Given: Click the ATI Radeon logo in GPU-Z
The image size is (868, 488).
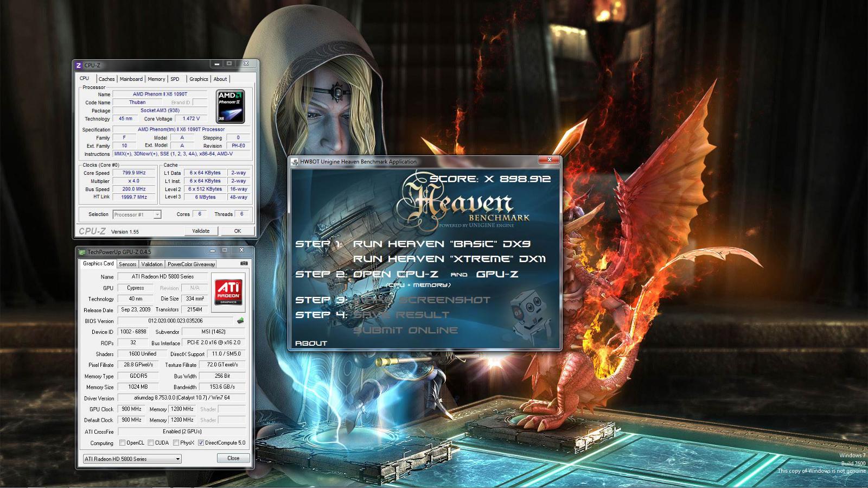Looking at the screenshot, I should (x=228, y=292).
